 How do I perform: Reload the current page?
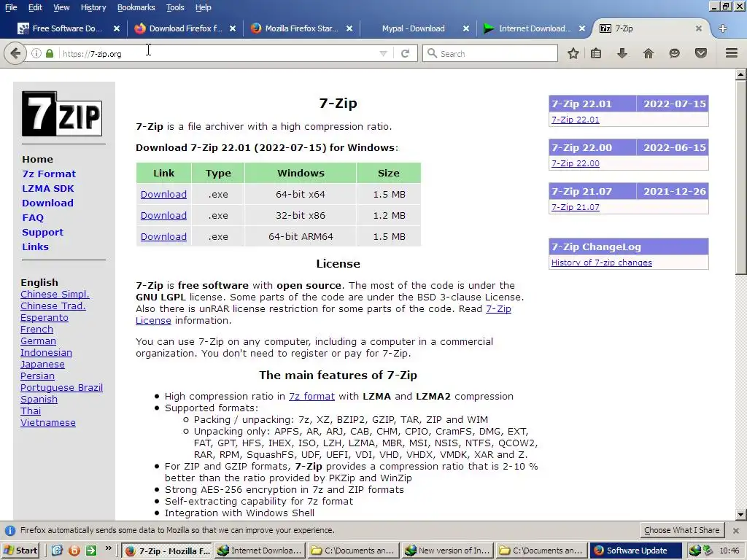405,53
